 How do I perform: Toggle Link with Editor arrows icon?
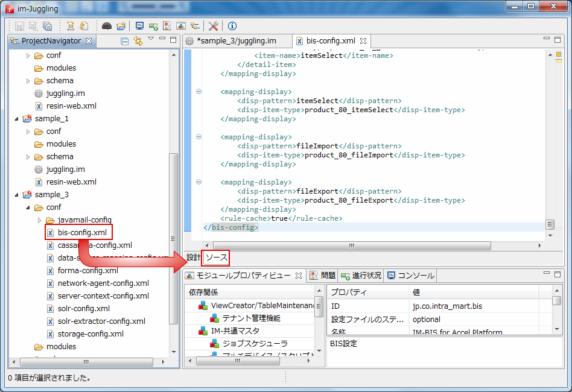(138, 41)
